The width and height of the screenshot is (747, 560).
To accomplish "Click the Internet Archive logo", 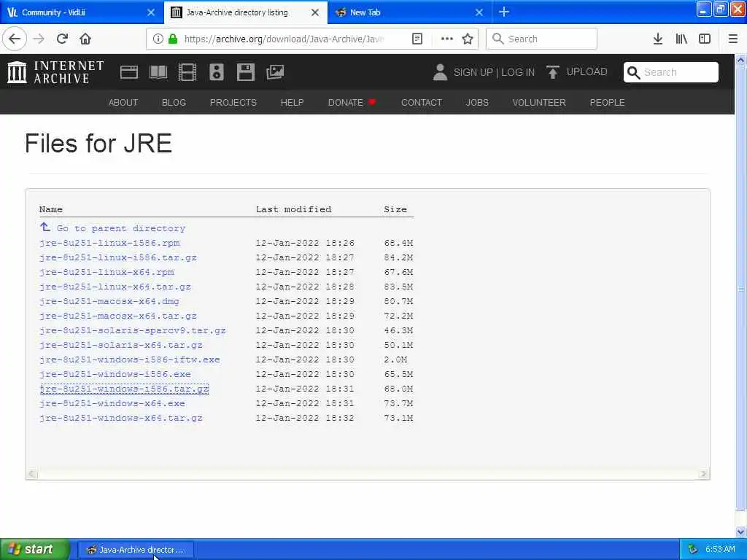I will pyautogui.click(x=55, y=72).
